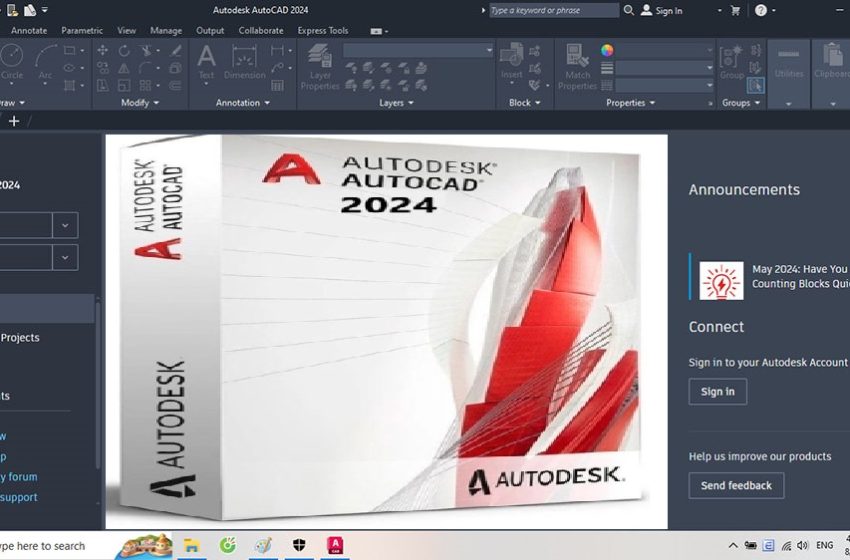850x560 pixels.
Task: Switch to the View ribbon tab
Action: [x=126, y=30]
